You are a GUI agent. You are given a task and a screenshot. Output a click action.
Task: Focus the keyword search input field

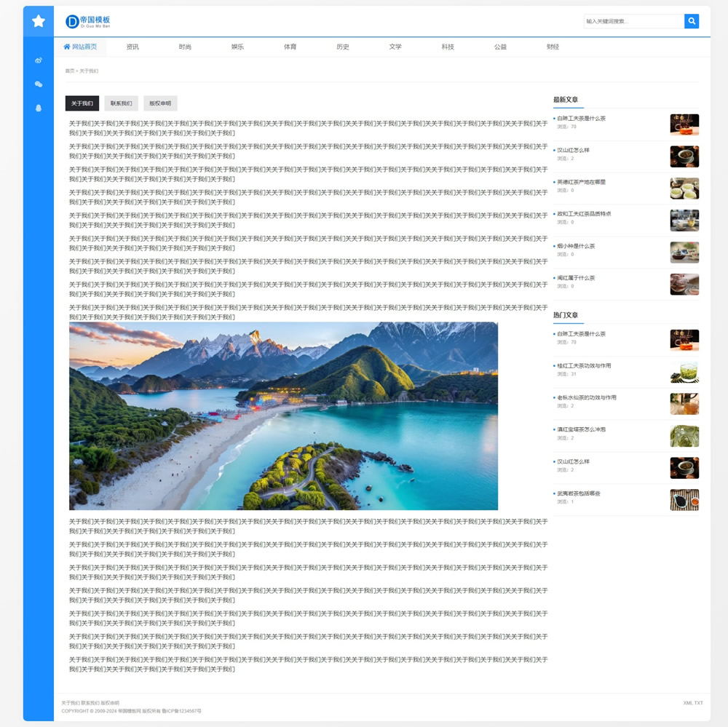(633, 21)
